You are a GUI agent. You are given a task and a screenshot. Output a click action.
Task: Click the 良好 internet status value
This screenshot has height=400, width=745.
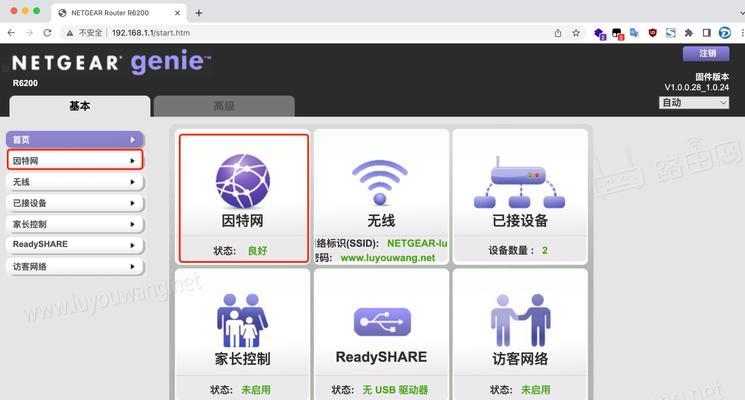[x=258, y=251]
